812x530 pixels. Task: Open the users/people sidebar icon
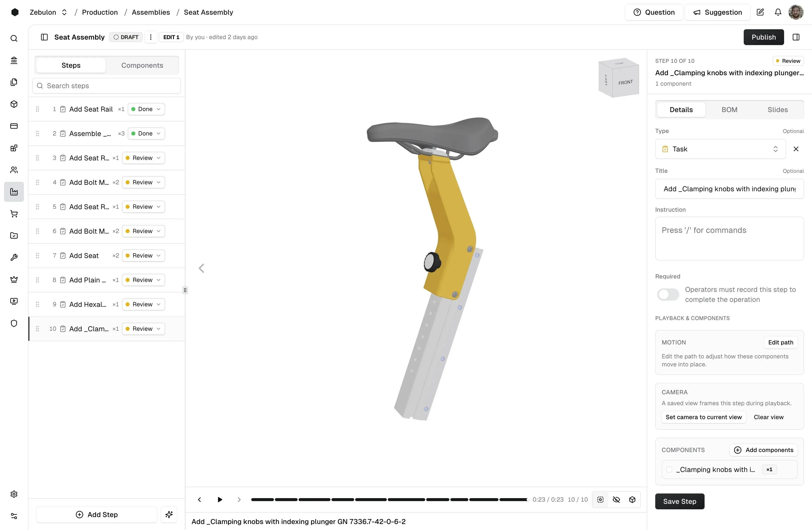click(x=14, y=170)
